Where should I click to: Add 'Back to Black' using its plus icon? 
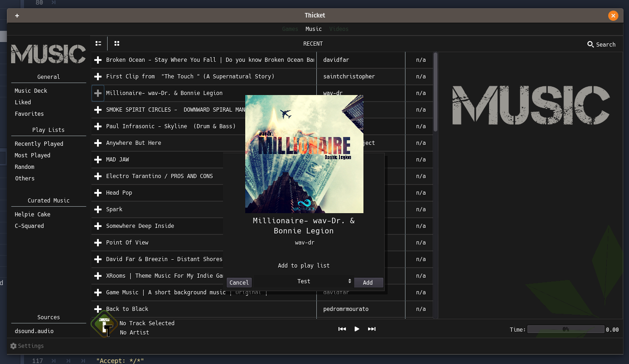point(98,309)
